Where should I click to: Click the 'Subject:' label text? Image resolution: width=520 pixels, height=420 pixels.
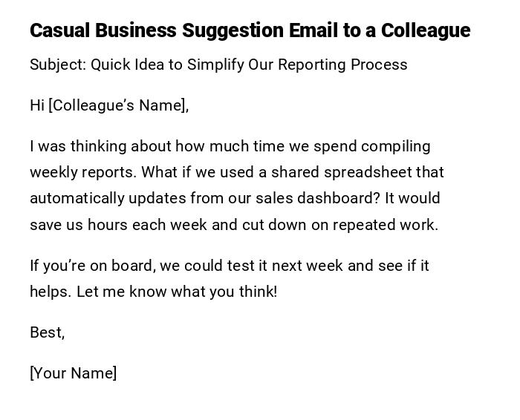tap(58, 65)
